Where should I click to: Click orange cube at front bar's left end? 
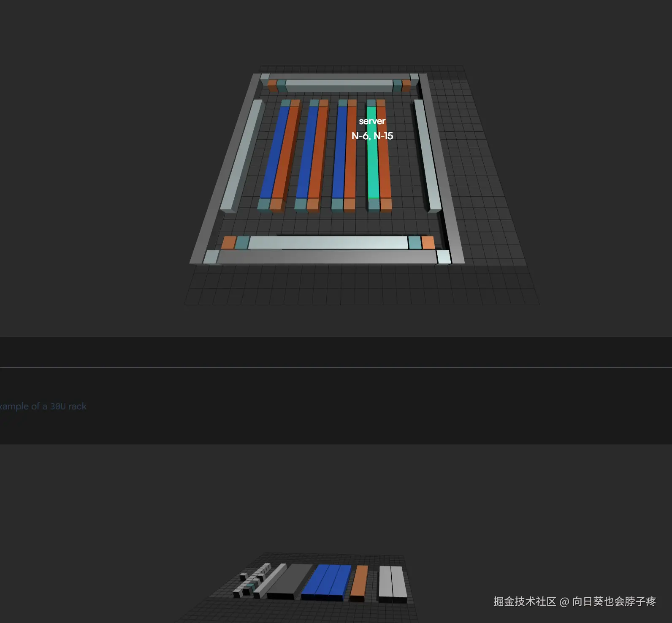228,243
